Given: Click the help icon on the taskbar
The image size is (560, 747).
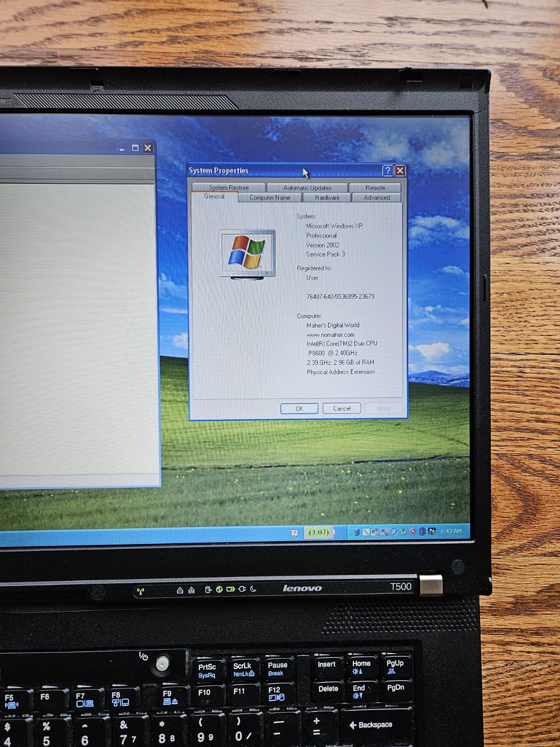Looking at the screenshot, I should 294,533.
